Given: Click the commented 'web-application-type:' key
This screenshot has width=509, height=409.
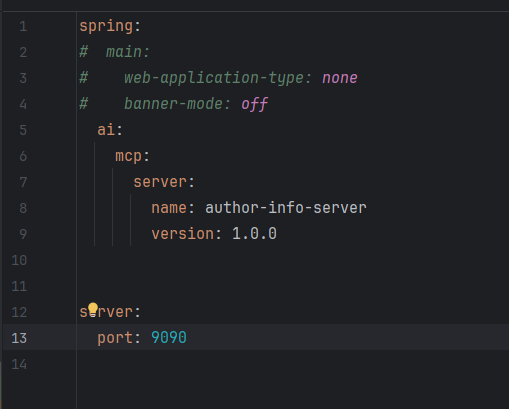Looking at the screenshot, I should 218,78.
